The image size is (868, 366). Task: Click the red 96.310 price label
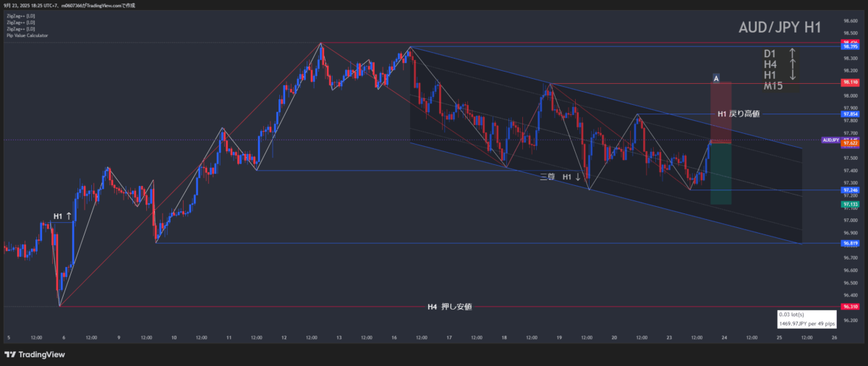click(x=850, y=307)
